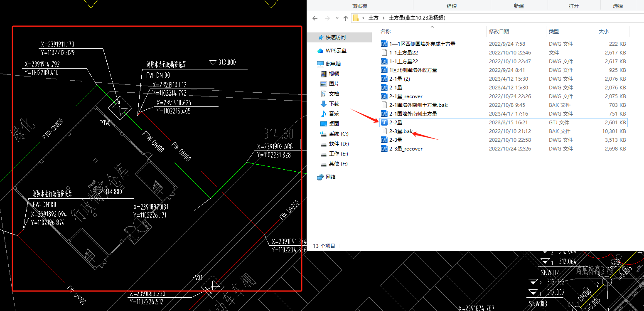The width and height of the screenshot is (644, 311).
Task: Click the Forward navigation arrow in Explorer
Action: point(327,18)
